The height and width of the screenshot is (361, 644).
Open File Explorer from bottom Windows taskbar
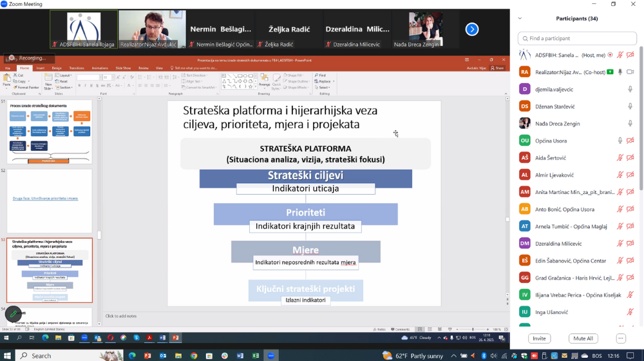(178, 356)
